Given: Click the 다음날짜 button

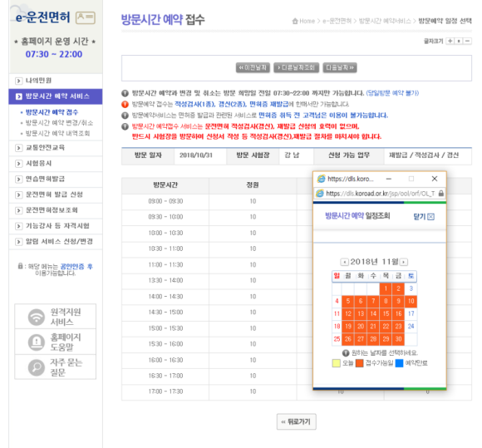Looking at the screenshot, I should [x=340, y=67].
